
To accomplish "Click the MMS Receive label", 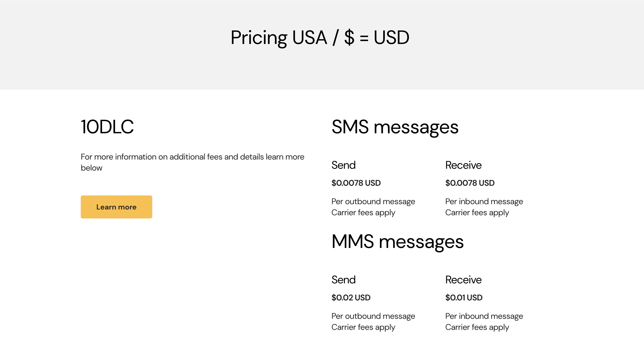I will [x=463, y=280].
